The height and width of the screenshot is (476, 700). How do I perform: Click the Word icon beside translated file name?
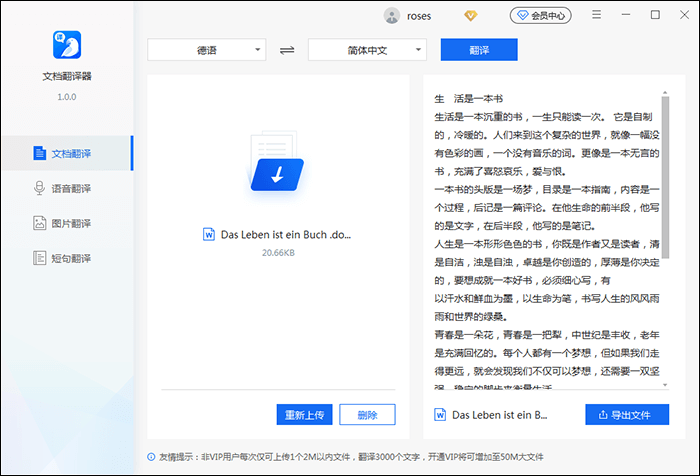click(440, 415)
